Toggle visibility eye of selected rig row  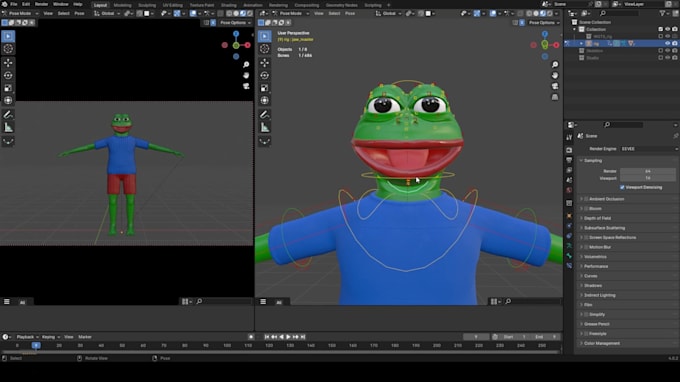(x=667, y=43)
